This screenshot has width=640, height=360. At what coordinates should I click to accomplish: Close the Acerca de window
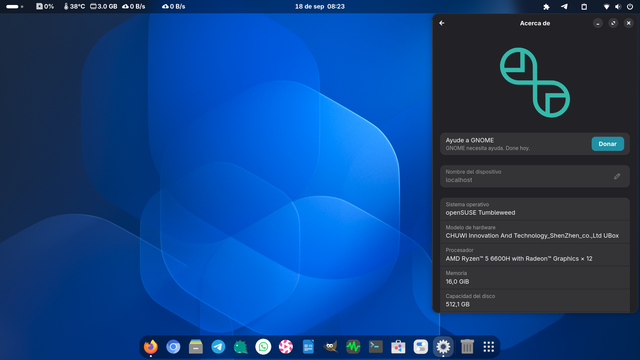coord(629,23)
